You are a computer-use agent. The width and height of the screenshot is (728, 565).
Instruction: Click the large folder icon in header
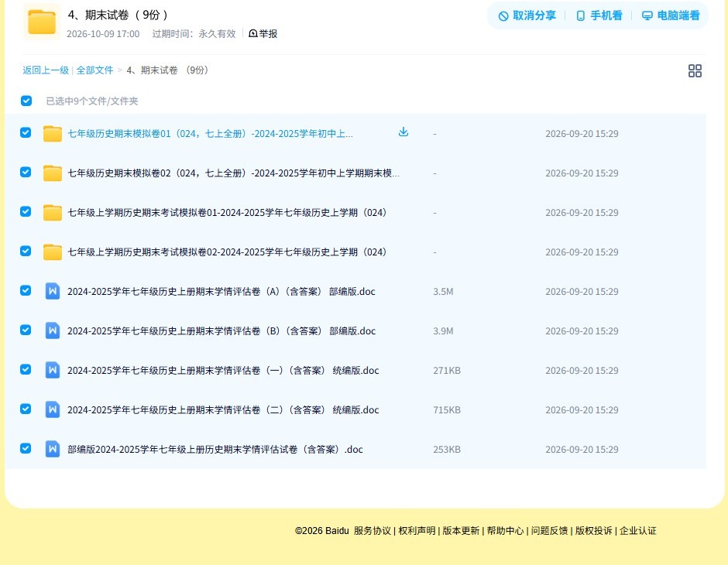click(x=42, y=22)
